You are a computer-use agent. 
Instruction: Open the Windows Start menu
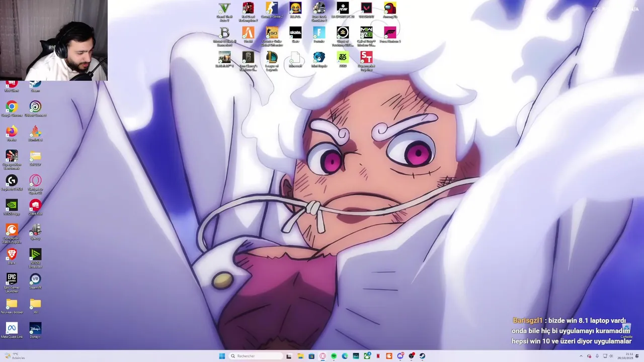(222, 356)
